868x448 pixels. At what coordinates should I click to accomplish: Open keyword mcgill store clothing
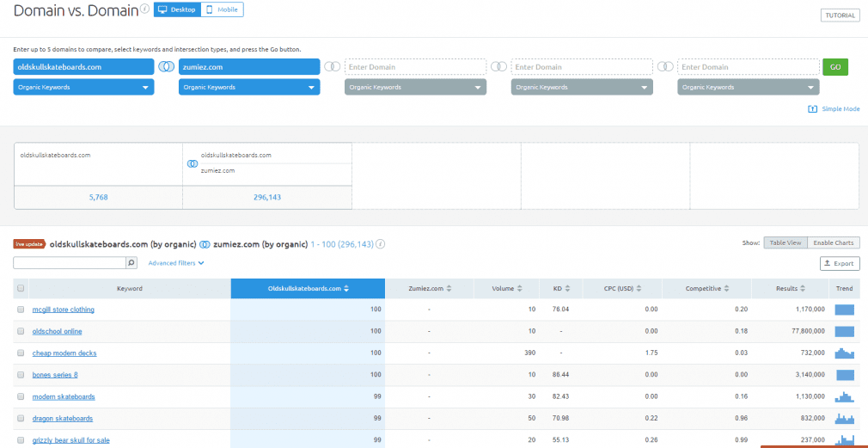tap(63, 310)
